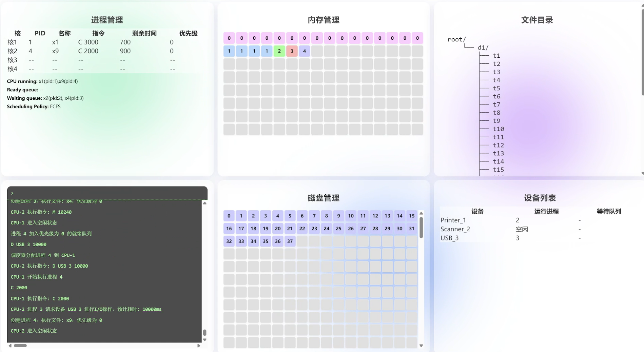Click the terminal scroll-down arrow

click(x=204, y=340)
